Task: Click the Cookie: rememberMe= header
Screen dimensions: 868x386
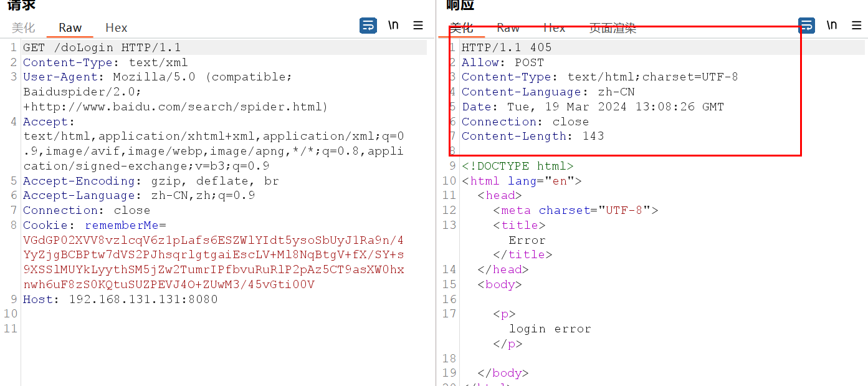Action: click(x=95, y=225)
